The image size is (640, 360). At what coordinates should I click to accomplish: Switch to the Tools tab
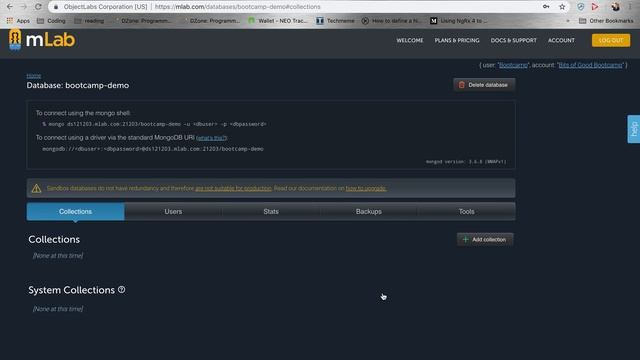(466, 211)
